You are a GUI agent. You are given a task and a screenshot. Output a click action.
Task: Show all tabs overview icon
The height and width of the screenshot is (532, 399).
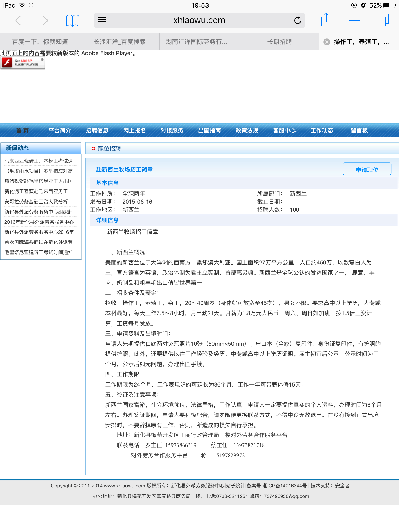click(x=382, y=20)
